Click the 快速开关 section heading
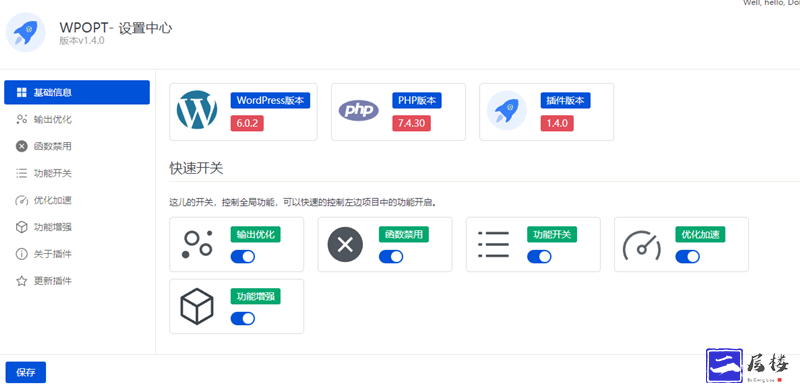The height and width of the screenshot is (387, 800). coord(196,168)
